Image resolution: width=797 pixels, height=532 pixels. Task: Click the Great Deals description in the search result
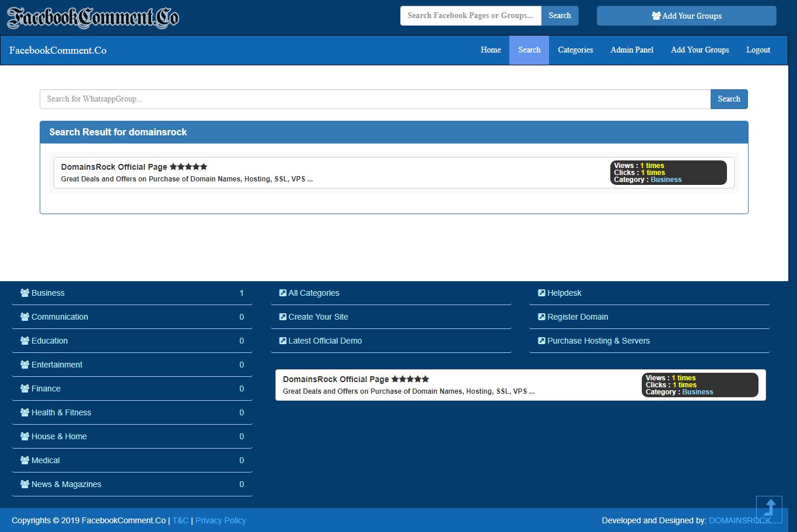[x=187, y=179]
